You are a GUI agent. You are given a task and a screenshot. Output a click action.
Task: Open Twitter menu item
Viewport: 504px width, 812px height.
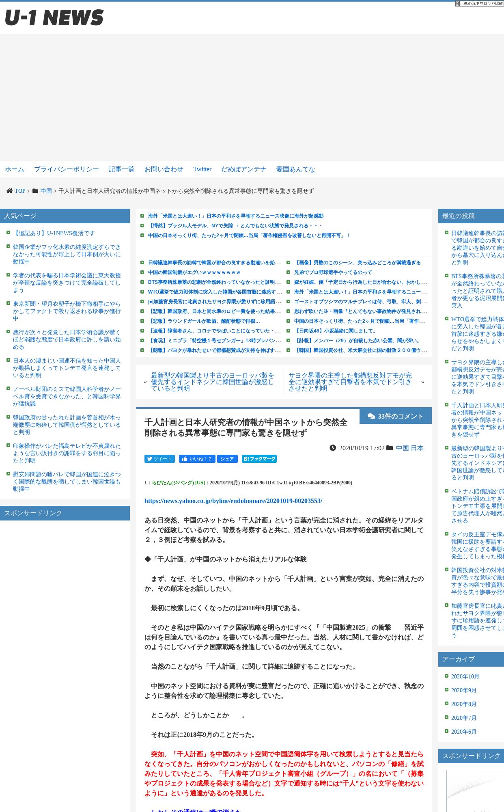tap(202, 169)
